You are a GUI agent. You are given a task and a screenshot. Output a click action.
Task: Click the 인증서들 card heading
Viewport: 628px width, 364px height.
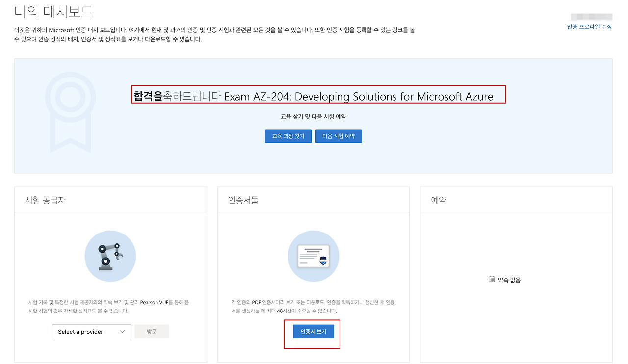tap(243, 200)
